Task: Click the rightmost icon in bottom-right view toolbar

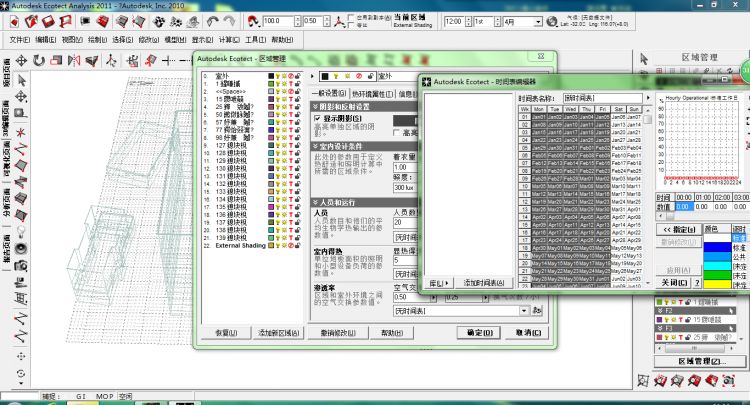Action: pos(728,381)
